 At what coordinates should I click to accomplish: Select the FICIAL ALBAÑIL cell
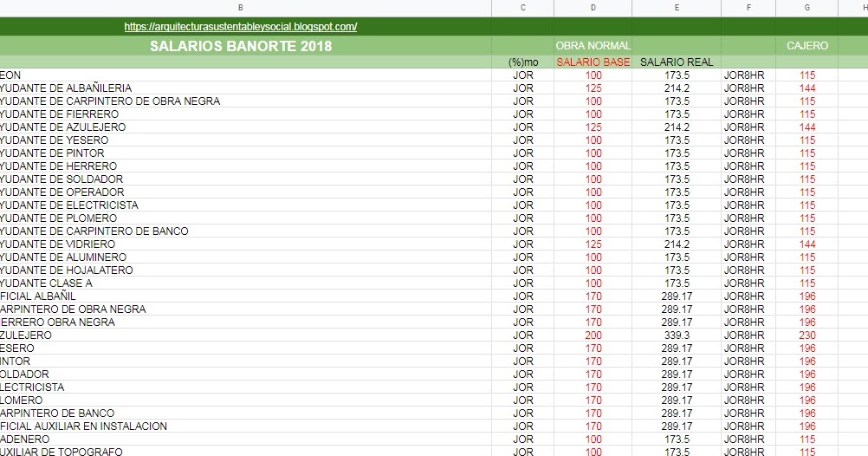[245, 296]
